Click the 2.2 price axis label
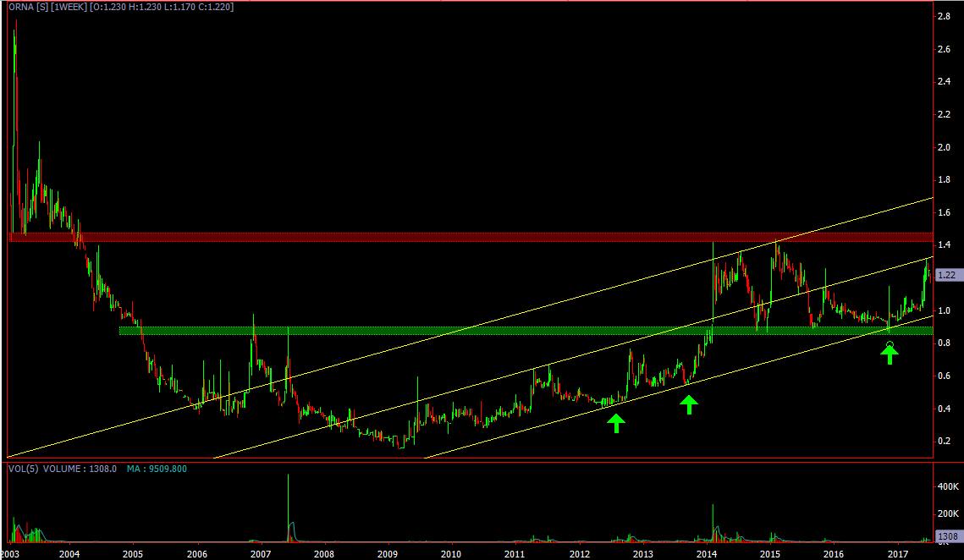Image resolution: width=964 pixels, height=560 pixels. click(x=944, y=114)
